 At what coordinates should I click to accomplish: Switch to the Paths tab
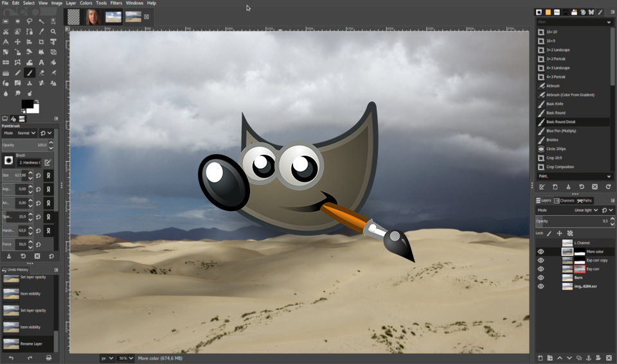pos(584,200)
